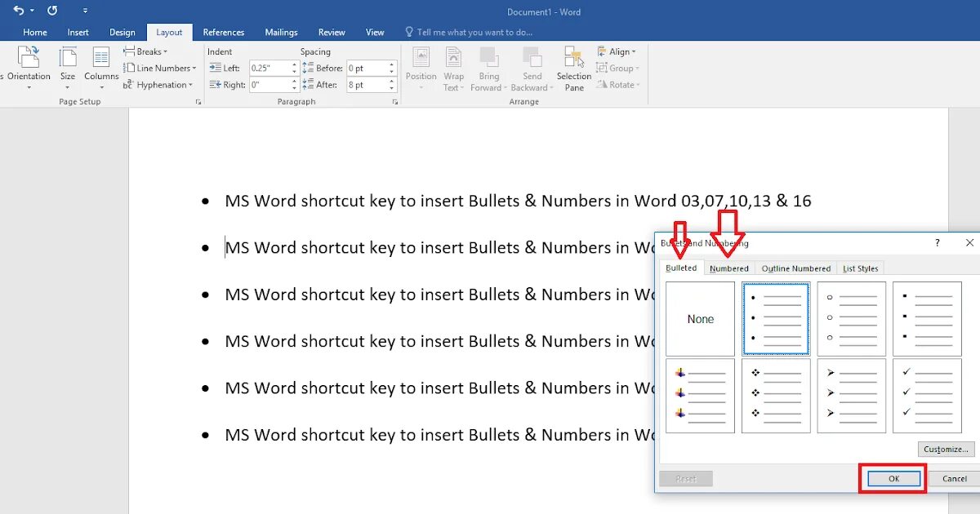980x514 pixels.
Task: Open the View ribbon tab
Action: pyautogui.click(x=375, y=33)
